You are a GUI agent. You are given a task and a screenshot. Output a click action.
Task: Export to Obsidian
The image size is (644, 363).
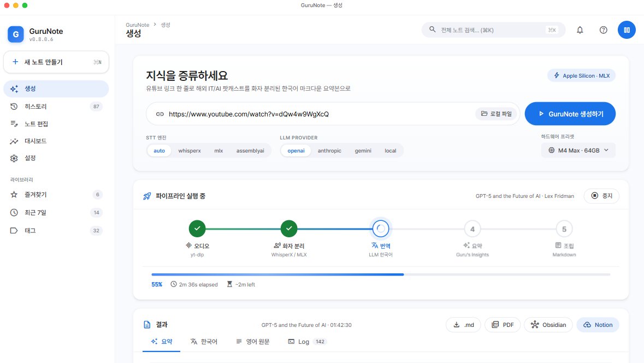[548, 325]
